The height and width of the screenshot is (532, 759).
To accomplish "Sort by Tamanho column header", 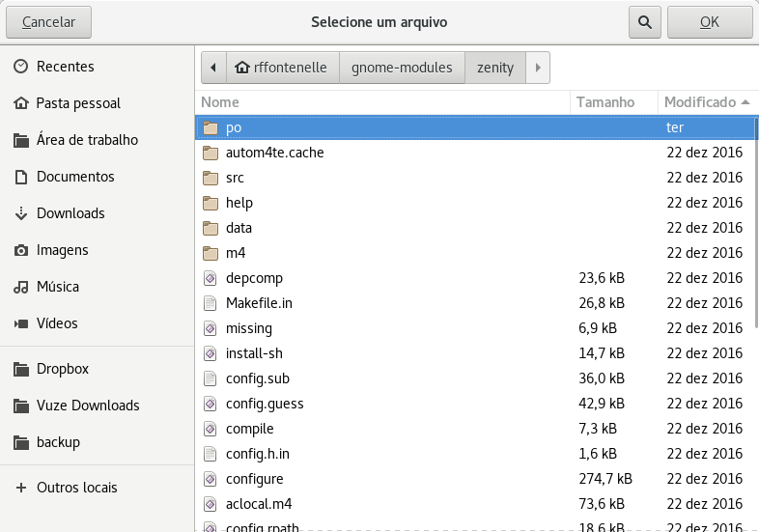I will 605,101.
